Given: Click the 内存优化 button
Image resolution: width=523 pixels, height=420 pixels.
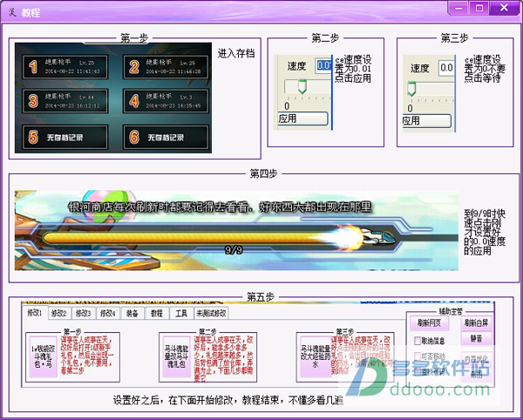Looking at the screenshot, I should [476, 359].
